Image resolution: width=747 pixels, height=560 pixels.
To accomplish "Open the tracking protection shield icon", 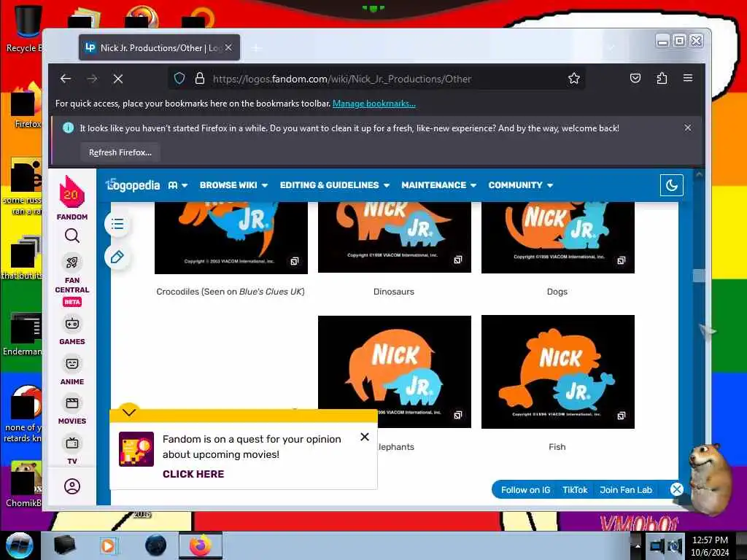I will coord(179,79).
